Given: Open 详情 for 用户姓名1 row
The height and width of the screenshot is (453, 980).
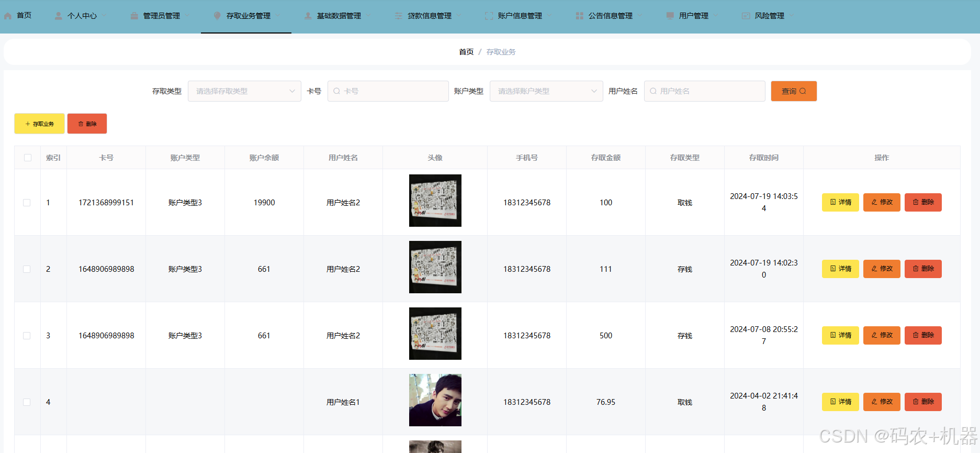Looking at the screenshot, I should (840, 402).
